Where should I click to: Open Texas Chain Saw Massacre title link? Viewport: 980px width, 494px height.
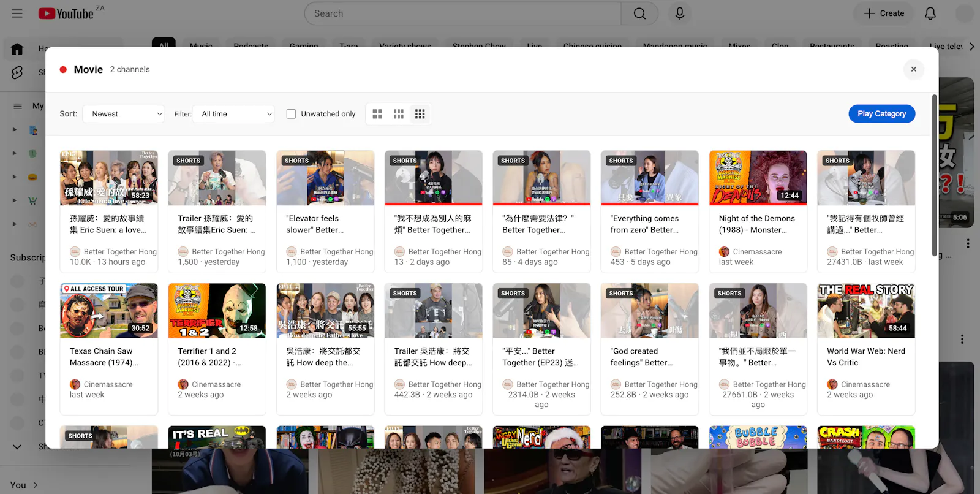104,357
